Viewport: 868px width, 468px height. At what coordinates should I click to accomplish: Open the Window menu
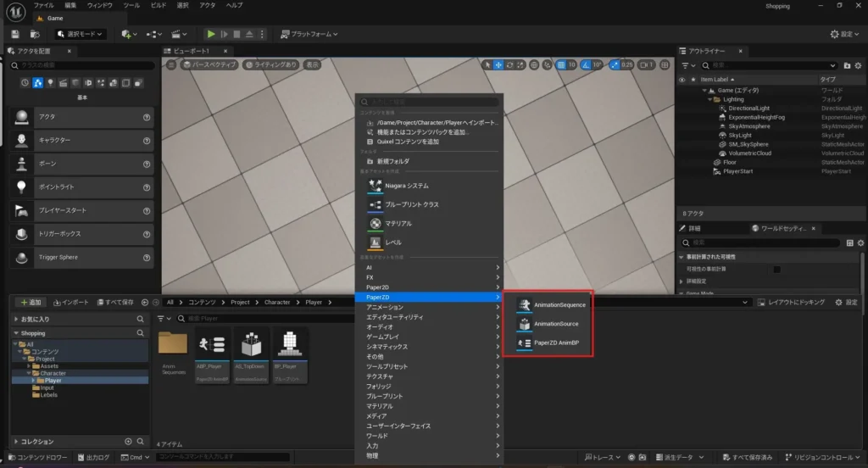[100, 6]
